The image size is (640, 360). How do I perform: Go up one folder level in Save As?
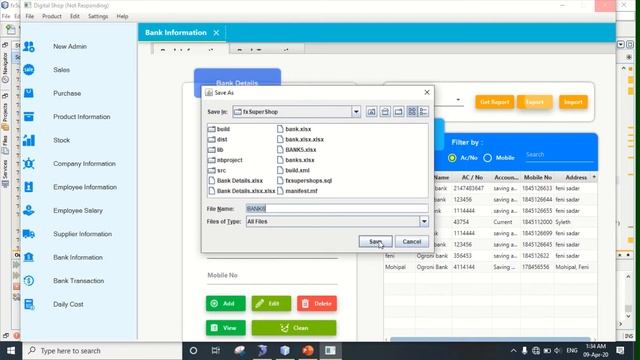(371, 111)
